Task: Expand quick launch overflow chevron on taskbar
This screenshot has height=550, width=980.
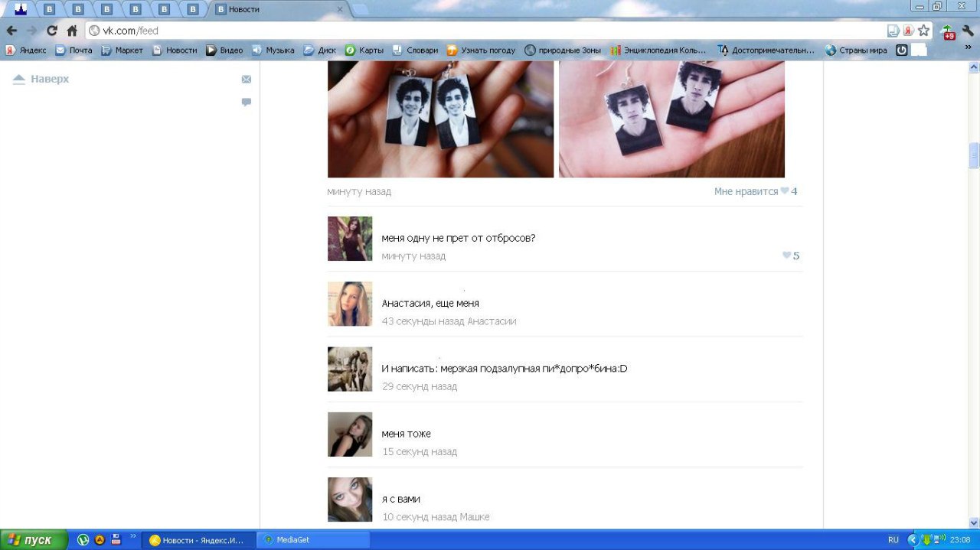Action: click(133, 536)
